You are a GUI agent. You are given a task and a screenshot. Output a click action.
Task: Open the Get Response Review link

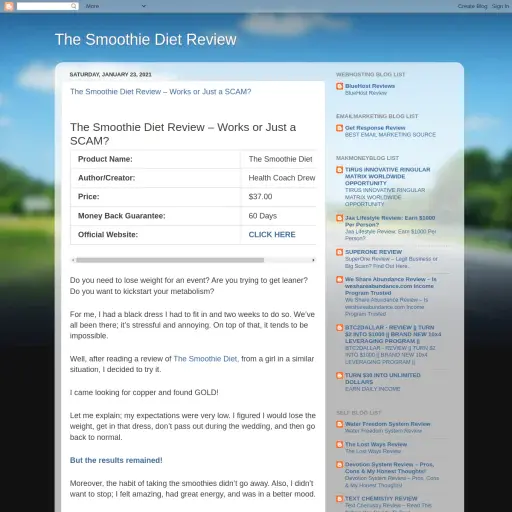pyautogui.click(x=375, y=128)
